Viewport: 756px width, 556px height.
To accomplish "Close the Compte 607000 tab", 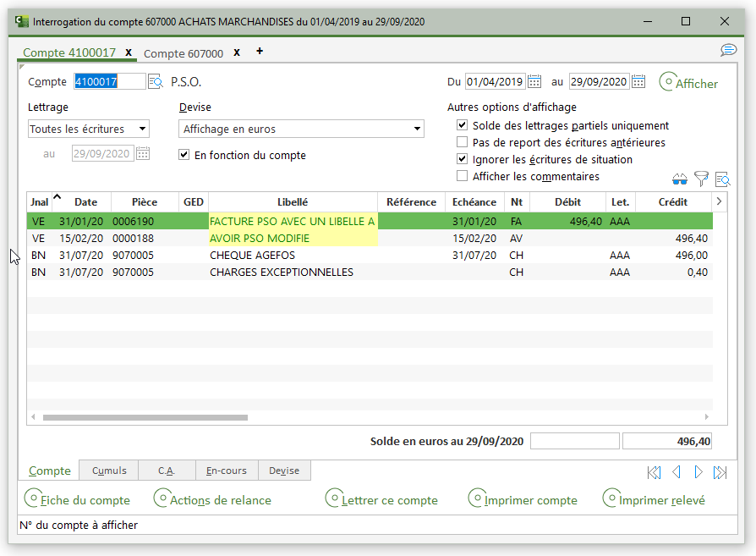I will coord(237,52).
